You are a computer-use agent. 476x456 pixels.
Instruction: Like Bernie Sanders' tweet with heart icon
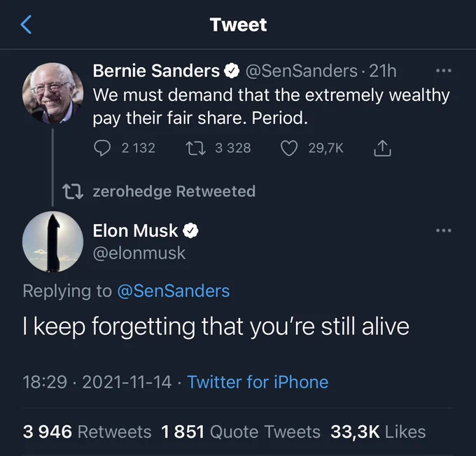(x=288, y=148)
